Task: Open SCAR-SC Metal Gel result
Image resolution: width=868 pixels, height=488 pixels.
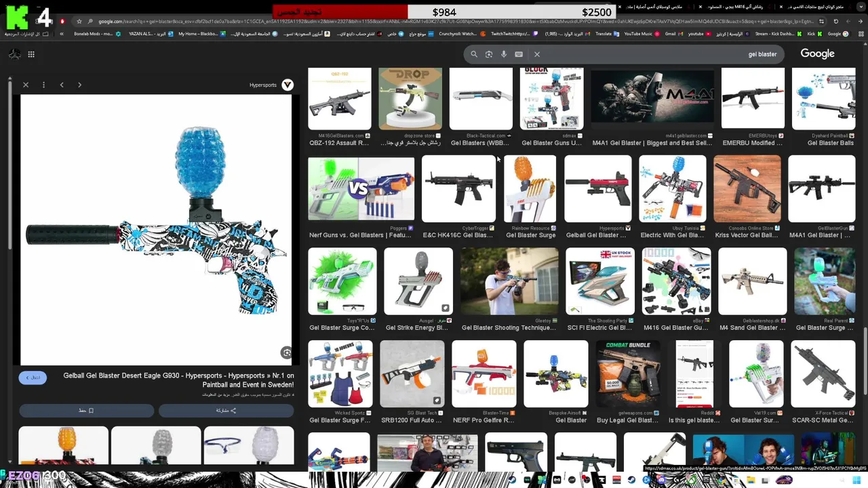Action: click(x=823, y=374)
